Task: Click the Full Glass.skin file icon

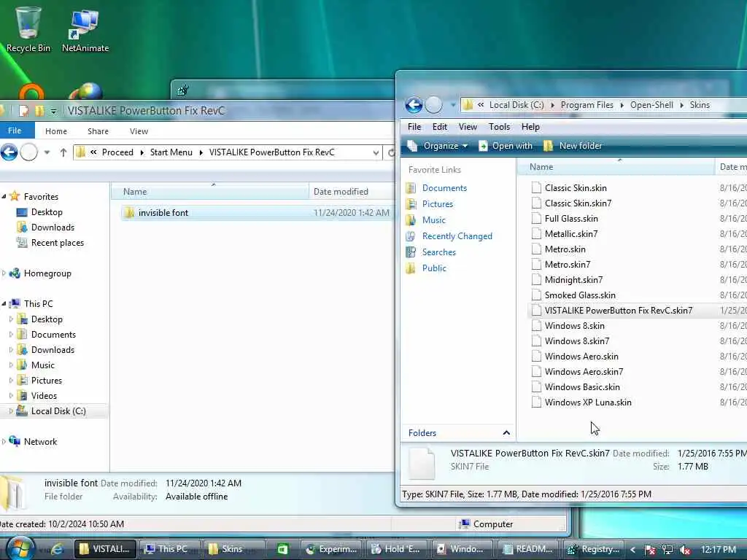Action: click(536, 219)
